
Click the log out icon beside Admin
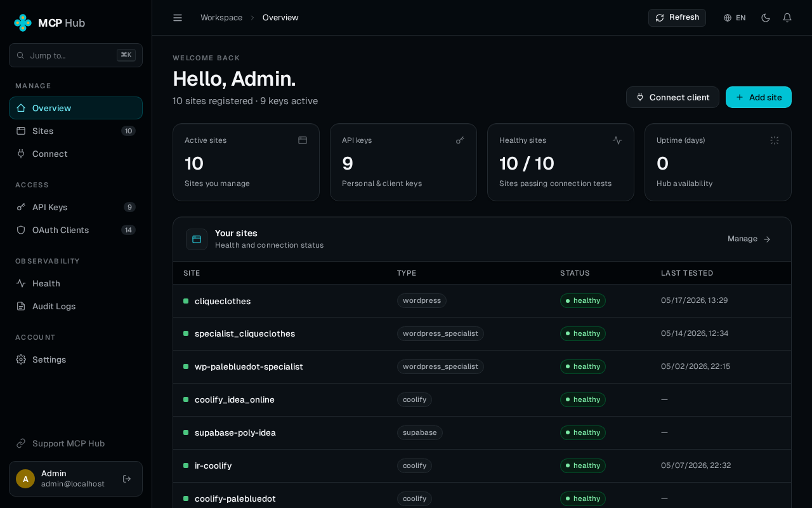(127, 479)
